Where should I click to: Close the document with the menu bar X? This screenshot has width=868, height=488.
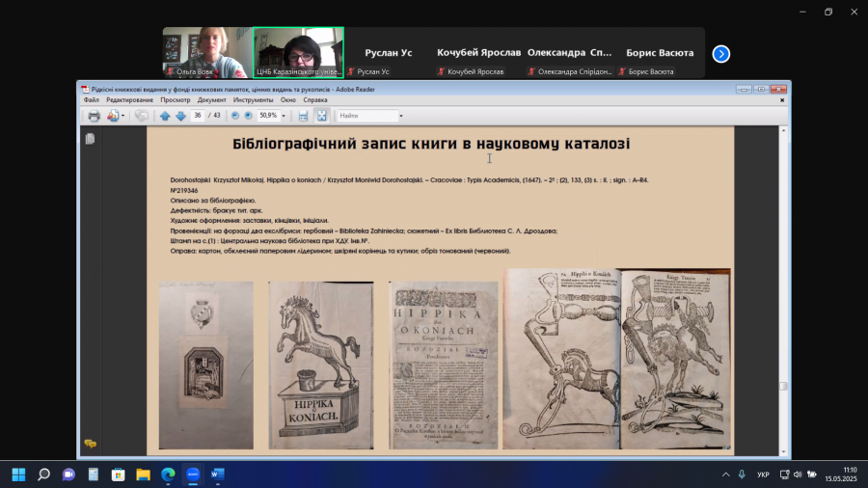782,100
